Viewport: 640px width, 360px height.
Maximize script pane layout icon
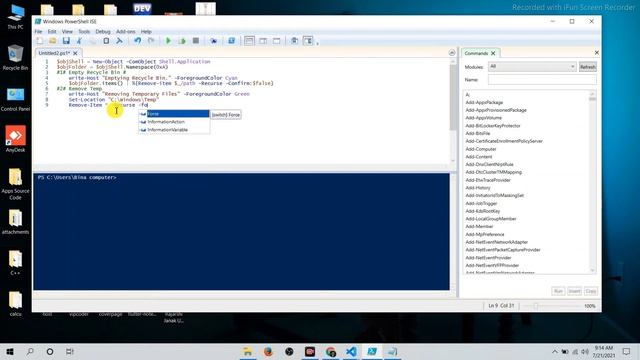(x=277, y=41)
